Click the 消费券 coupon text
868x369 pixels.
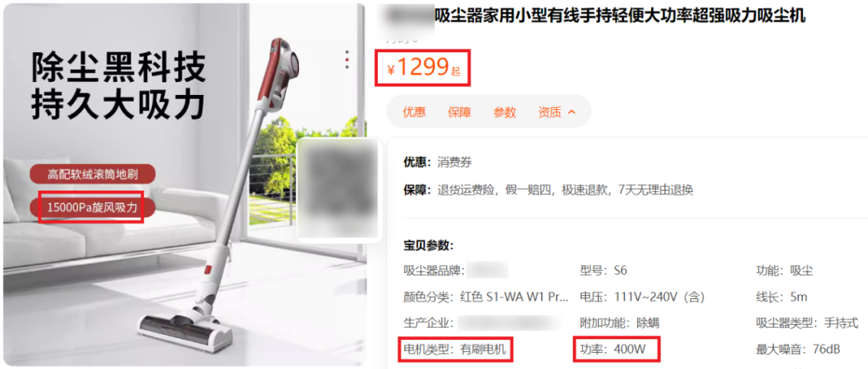pyautogui.click(x=454, y=162)
